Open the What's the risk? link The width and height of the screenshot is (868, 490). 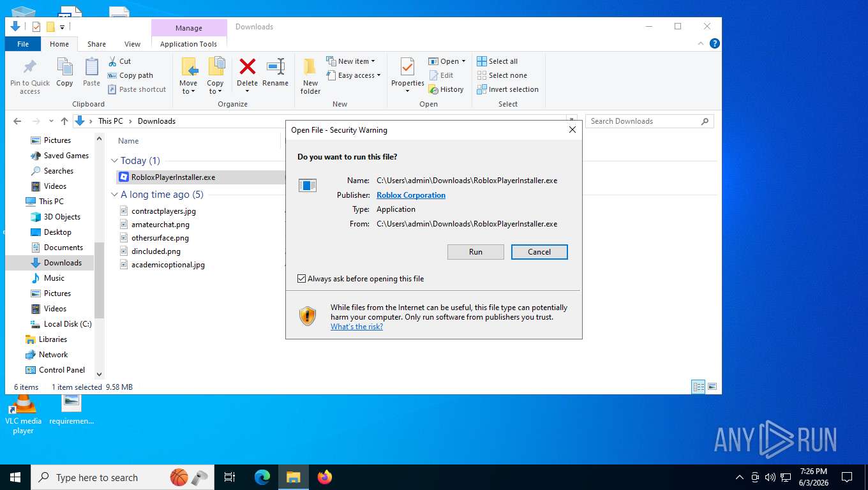click(357, 327)
